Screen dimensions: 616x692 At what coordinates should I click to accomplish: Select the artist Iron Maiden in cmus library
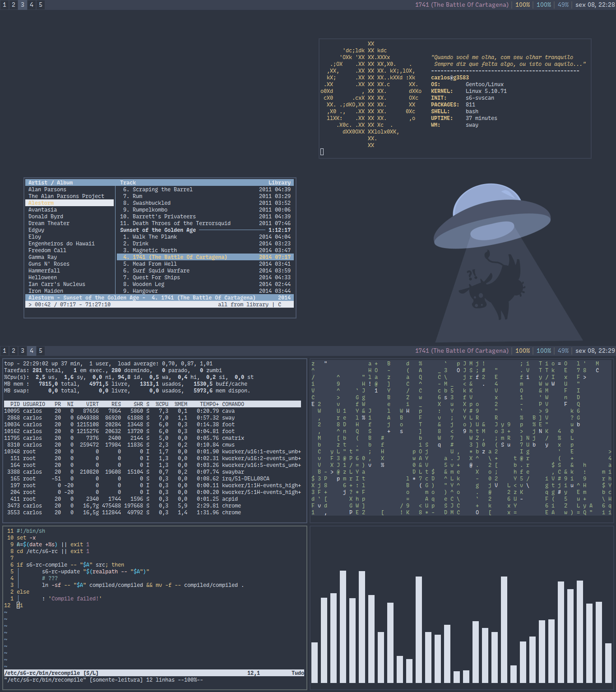(x=46, y=291)
